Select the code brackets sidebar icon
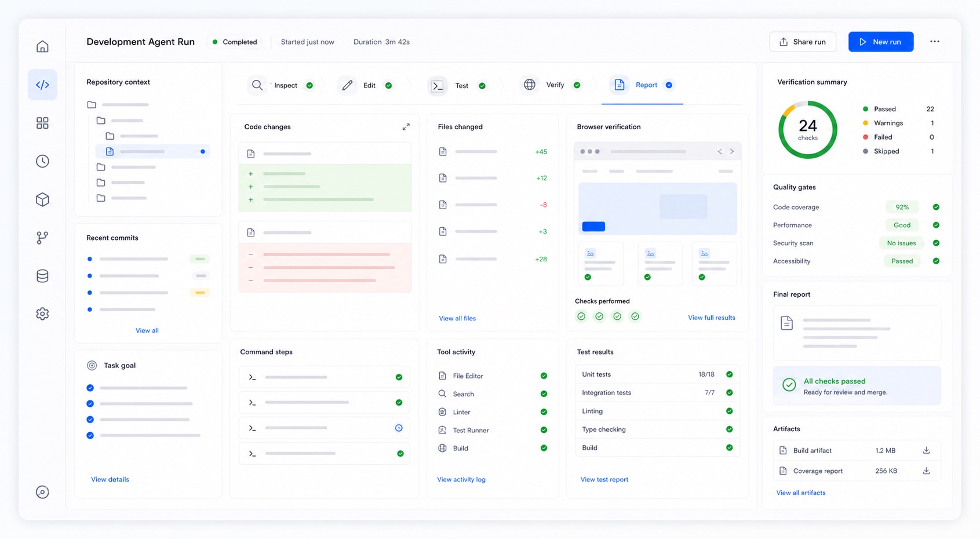Image resolution: width=980 pixels, height=539 pixels. click(x=42, y=85)
